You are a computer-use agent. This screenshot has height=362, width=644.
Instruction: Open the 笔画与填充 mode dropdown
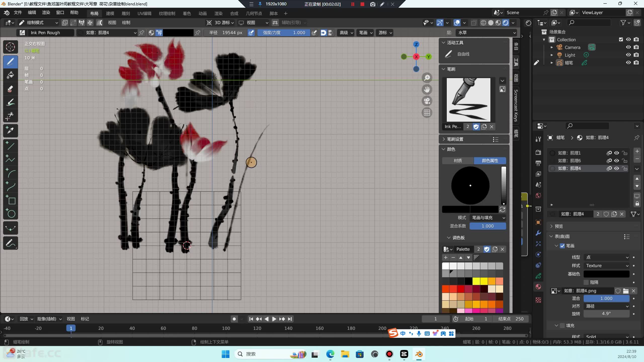point(488,218)
